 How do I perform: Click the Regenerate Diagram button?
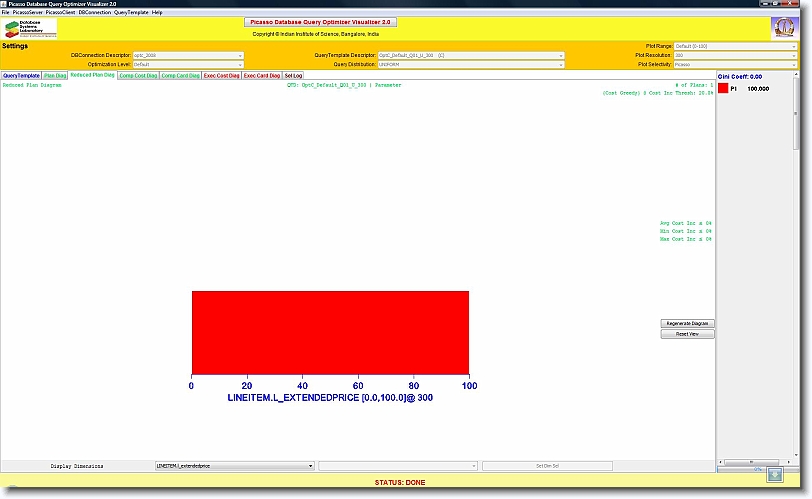[x=688, y=324]
